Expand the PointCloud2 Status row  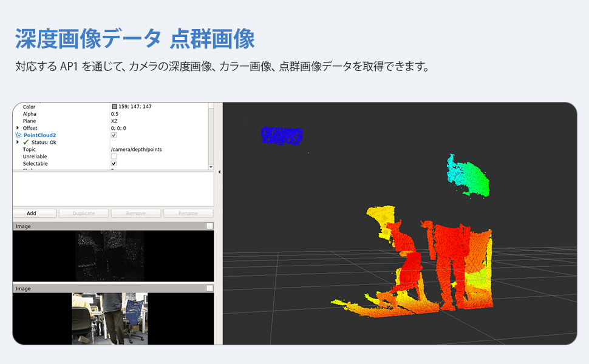17,142
